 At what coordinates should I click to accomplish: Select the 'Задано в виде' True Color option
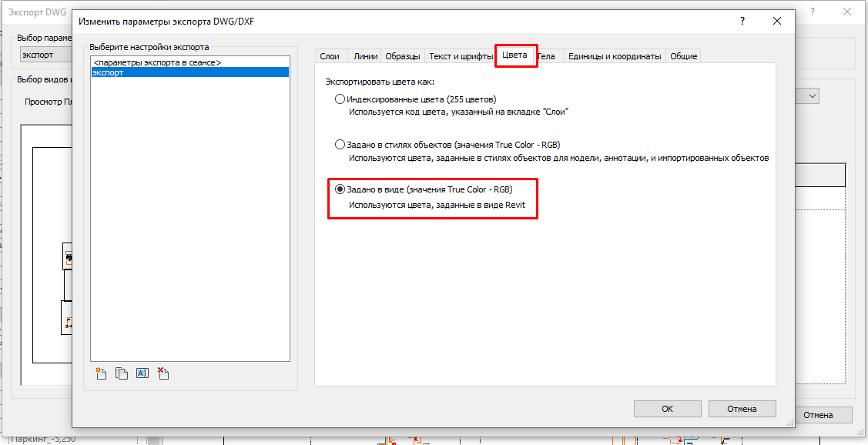pyautogui.click(x=340, y=189)
